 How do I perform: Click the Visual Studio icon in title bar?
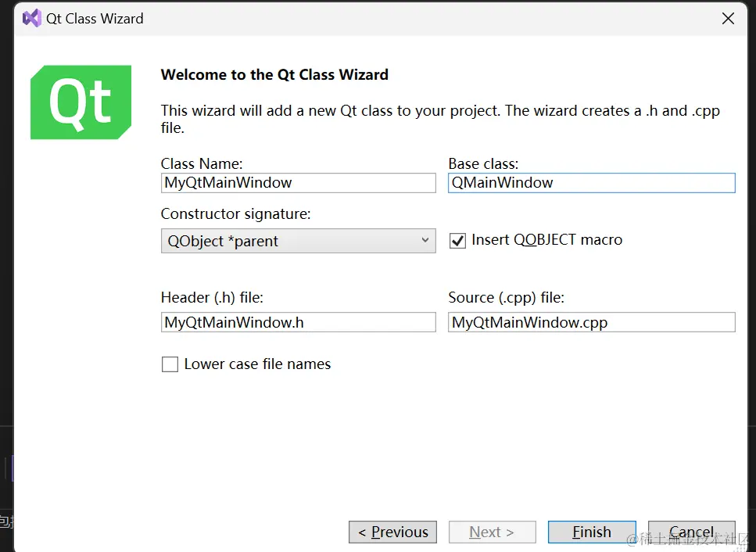(32, 18)
